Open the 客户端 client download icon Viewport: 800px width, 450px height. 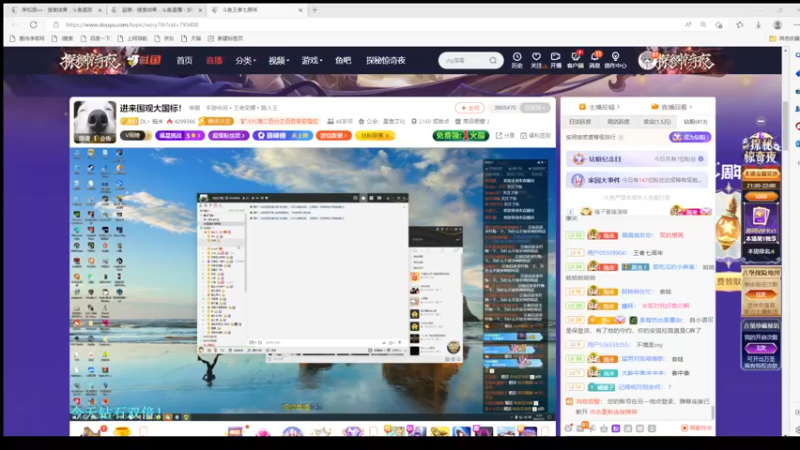575,57
